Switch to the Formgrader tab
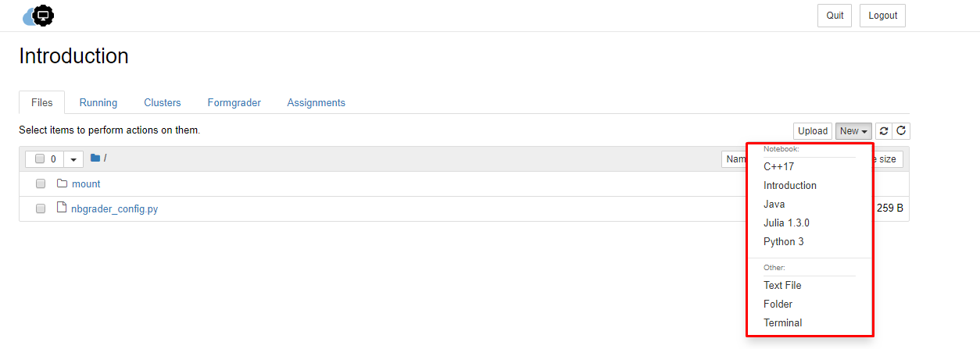The image size is (980, 349). (x=234, y=102)
